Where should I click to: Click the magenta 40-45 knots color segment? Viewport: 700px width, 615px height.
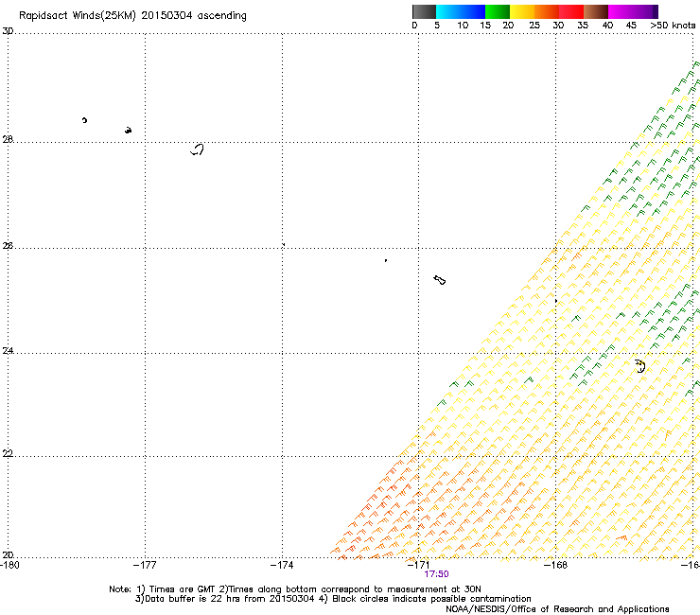click(621, 11)
